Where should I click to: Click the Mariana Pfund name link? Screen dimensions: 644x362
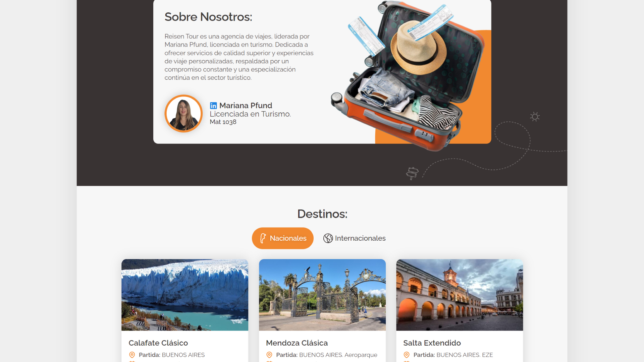pos(246,106)
